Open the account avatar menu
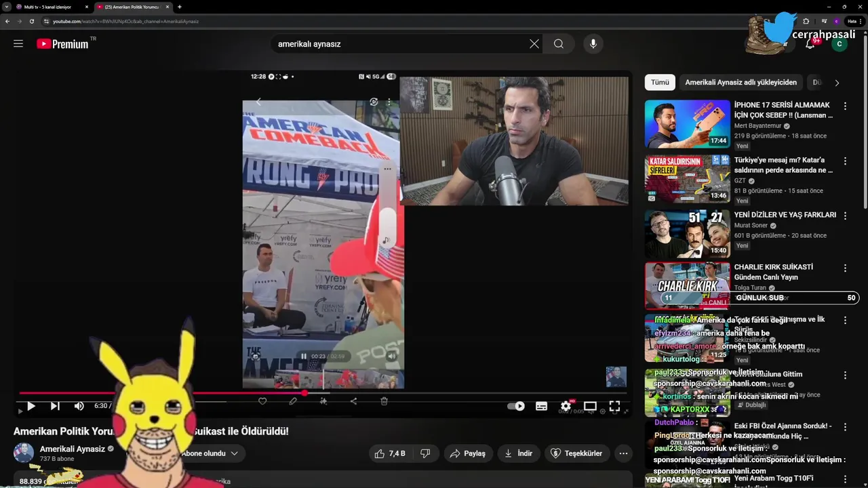Screen dimensions: 868x488 (840, 44)
